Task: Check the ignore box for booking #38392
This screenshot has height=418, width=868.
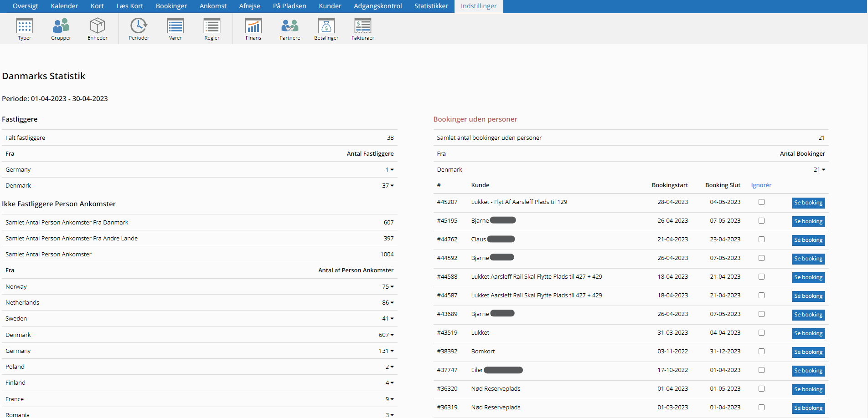Action: click(761, 352)
